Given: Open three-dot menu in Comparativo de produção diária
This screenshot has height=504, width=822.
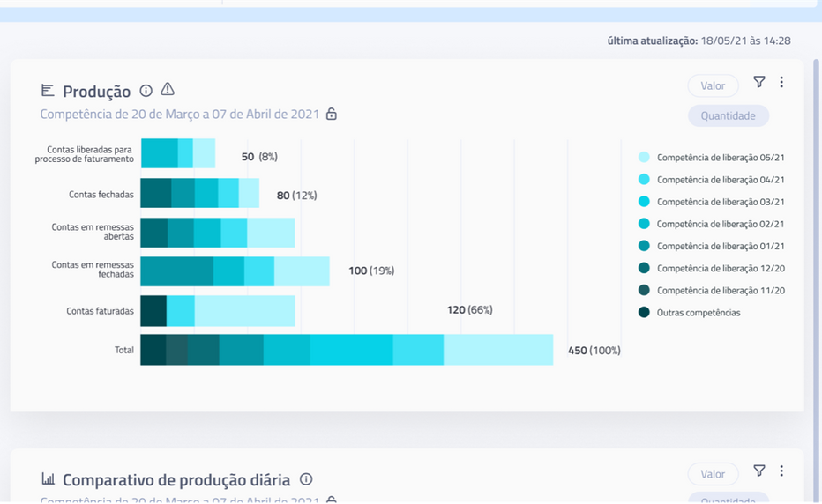Looking at the screenshot, I should pyautogui.click(x=781, y=471).
